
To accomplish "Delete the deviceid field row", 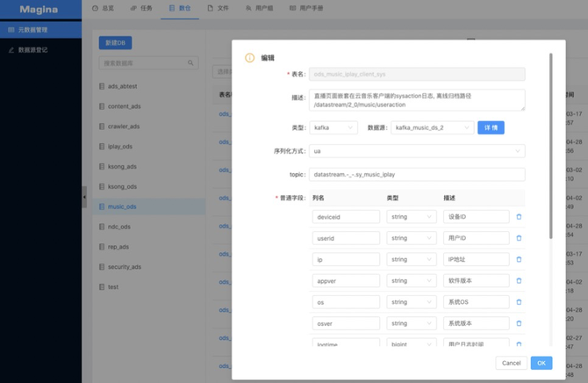I will point(519,217).
